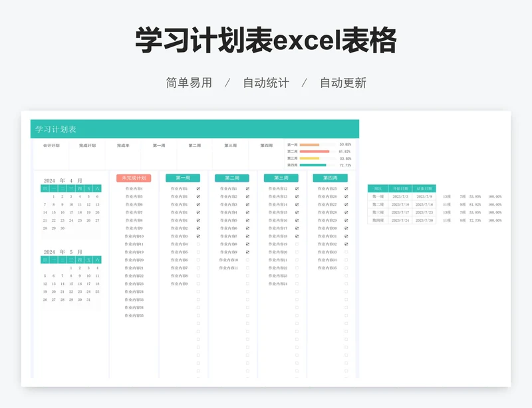The image size is (532, 408).
Task: Select the teal 第四周 progress bar
Action: point(313,165)
